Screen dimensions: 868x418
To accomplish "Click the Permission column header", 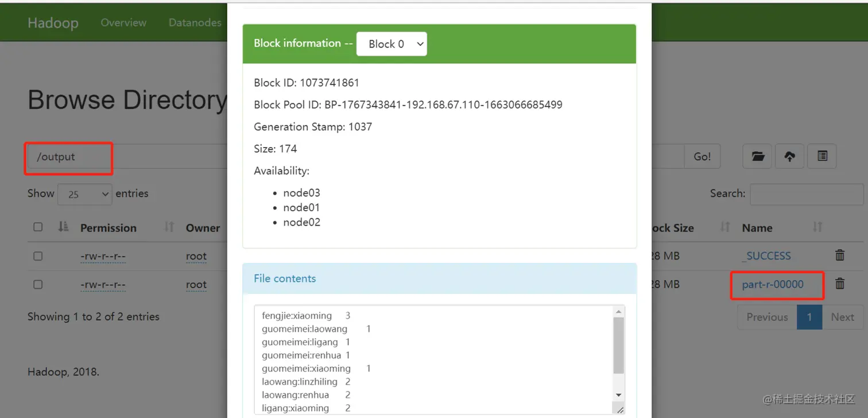I will coord(108,228).
